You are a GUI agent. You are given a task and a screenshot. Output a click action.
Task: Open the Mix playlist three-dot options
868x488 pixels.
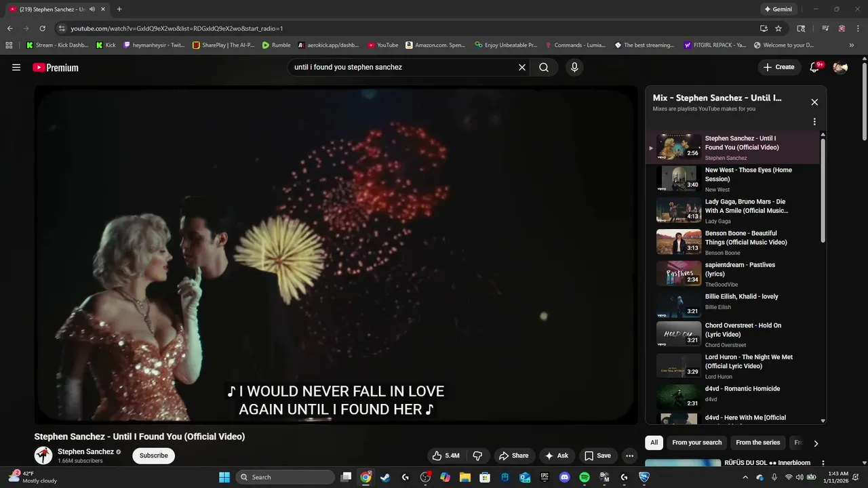tap(814, 122)
